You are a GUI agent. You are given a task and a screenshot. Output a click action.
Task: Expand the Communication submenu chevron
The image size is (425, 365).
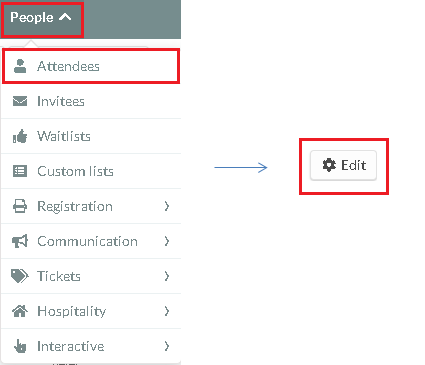[x=167, y=241]
